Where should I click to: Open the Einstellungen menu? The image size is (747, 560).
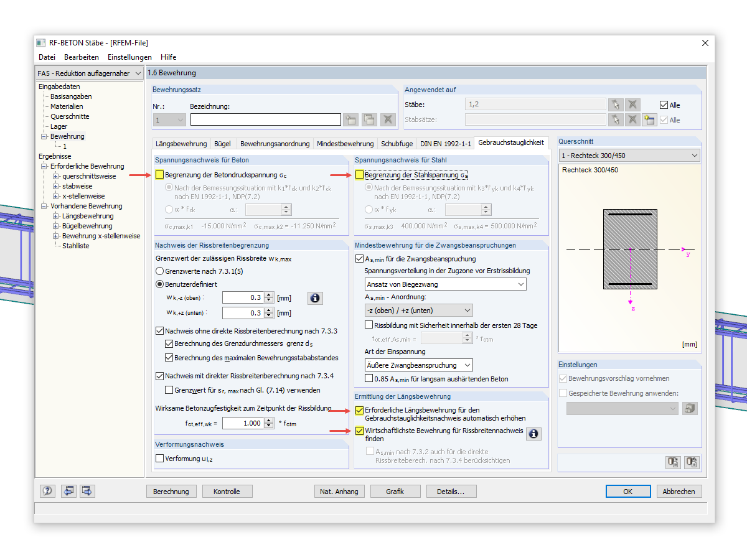click(129, 57)
